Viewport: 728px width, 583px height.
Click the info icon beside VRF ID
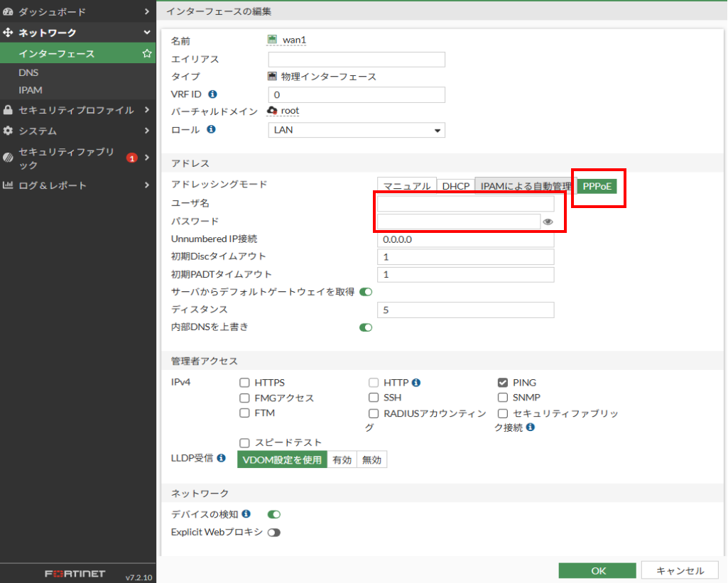(x=212, y=94)
